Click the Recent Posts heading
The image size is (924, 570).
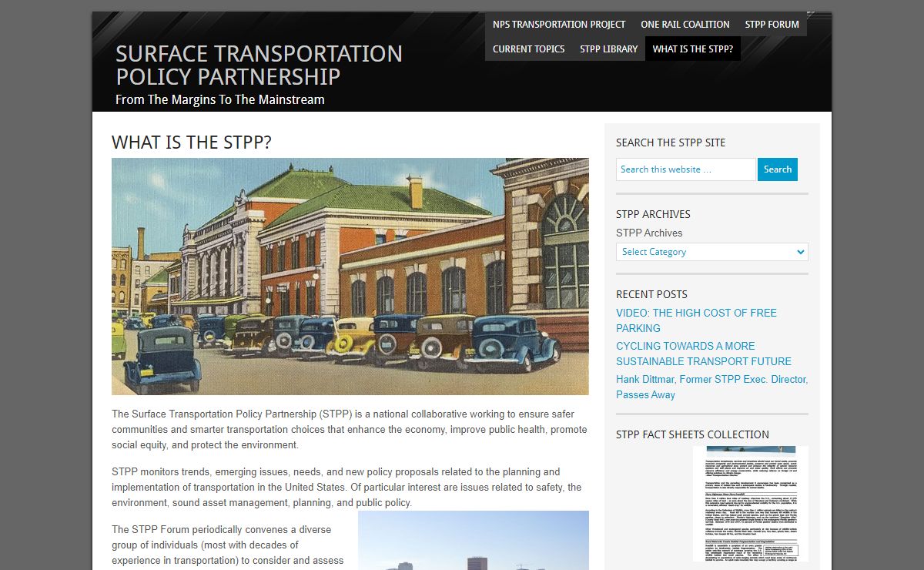[x=651, y=294]
